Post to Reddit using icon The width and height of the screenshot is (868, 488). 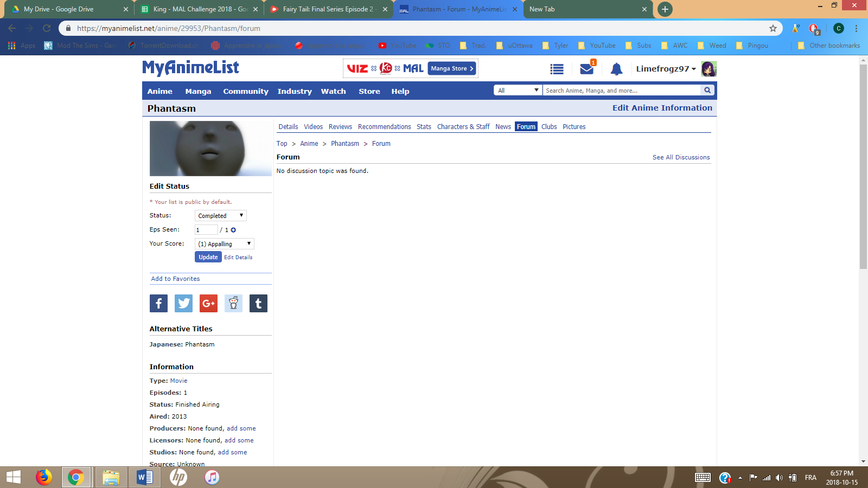click(x=233, y=304)
